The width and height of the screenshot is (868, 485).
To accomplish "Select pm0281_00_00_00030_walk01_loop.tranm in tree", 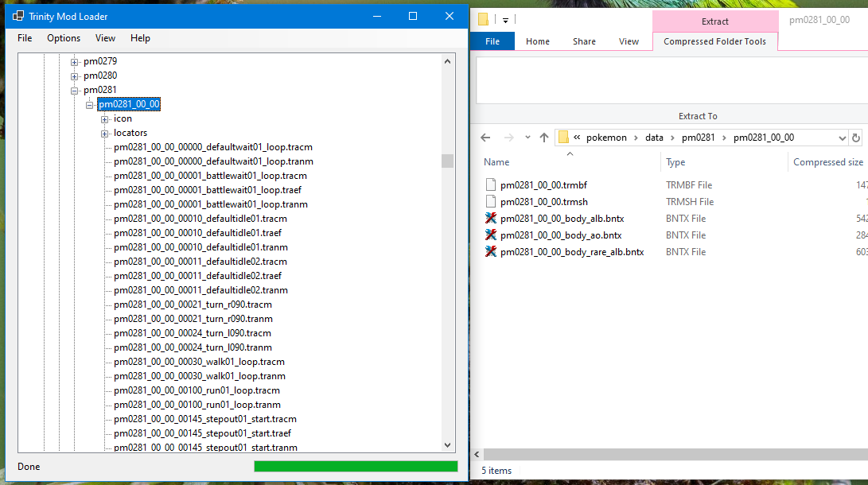I will point(199,376).
